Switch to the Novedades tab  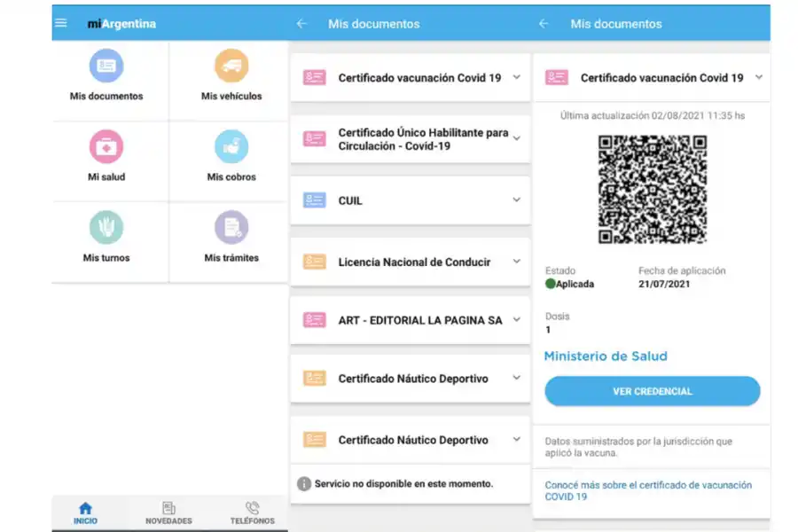pyautogui.click(x=168, y=512)
